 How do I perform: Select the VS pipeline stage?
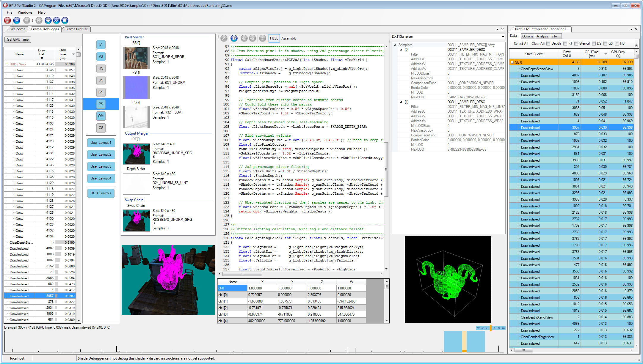coord(101,56)
